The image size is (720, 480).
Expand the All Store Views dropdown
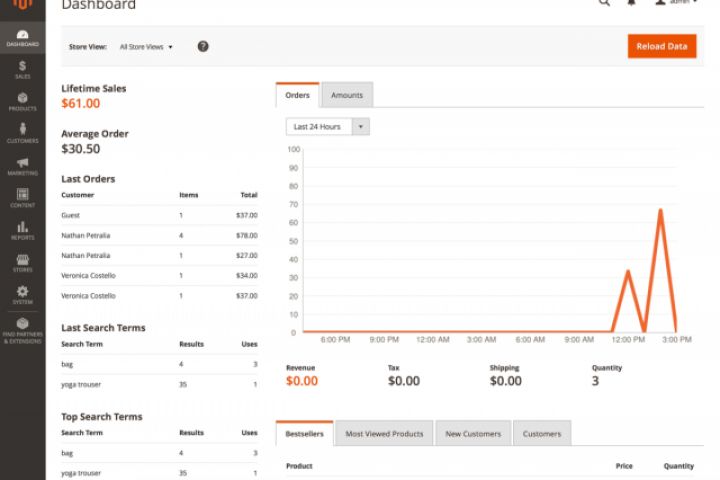[146, 47]
